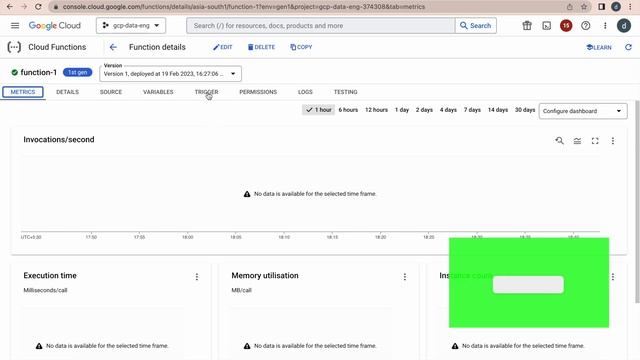Open the free trial gift icon
This screenshot has height=360, width=640.
(527, 25)
